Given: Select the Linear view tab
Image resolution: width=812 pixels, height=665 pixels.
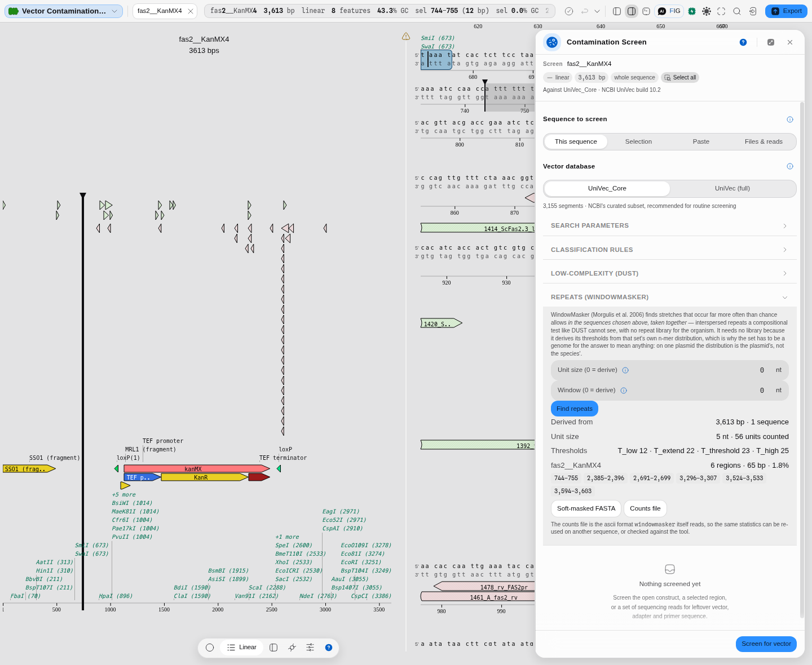Looking at the screenshot, I should (x=242, y=648).
